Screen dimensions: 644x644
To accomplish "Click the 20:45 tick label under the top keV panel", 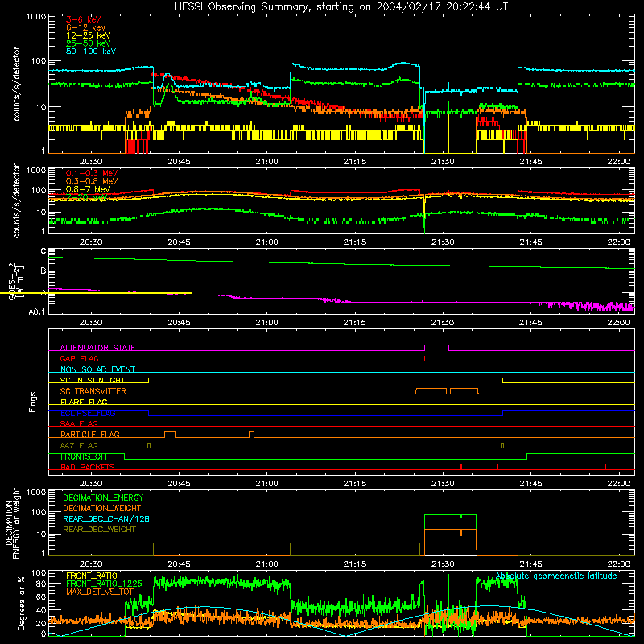I will [179, 162].
